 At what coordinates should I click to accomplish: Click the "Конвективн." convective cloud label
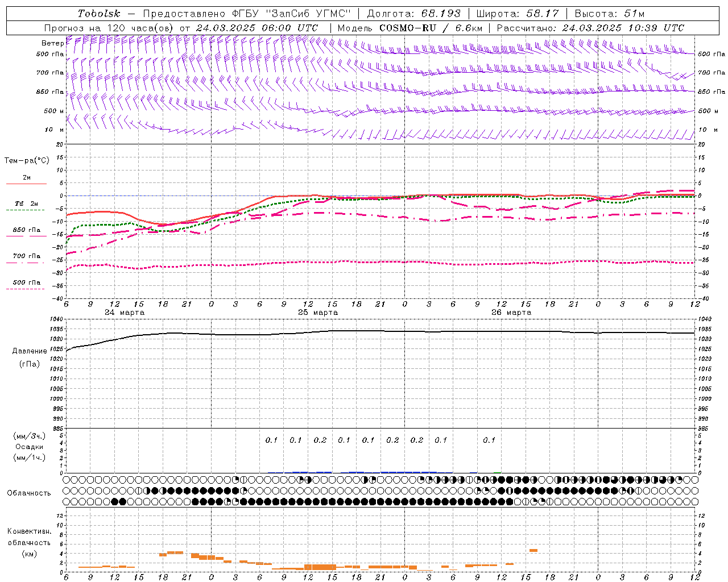click(29, 531)
